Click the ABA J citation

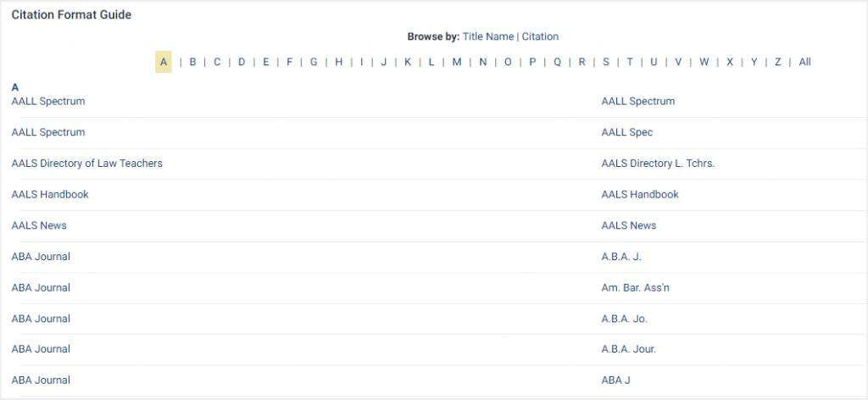coord(616,380)
